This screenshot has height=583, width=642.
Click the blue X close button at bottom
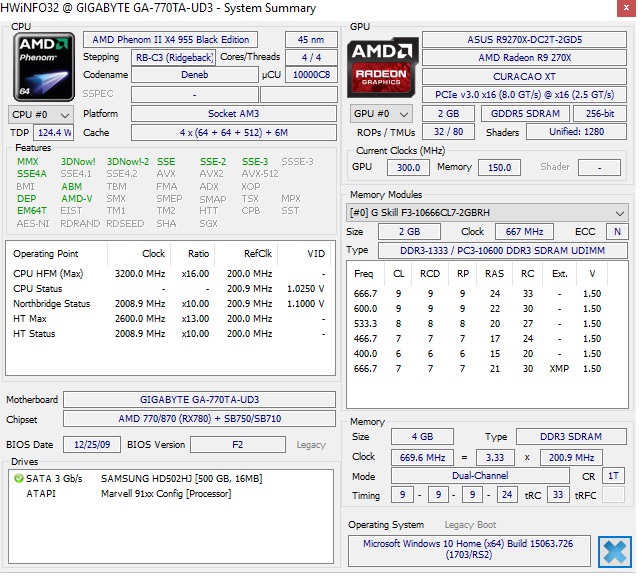615,552
